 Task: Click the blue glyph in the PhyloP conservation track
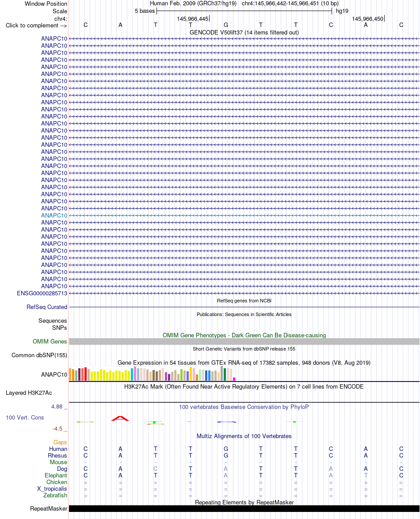coord(227,422)
